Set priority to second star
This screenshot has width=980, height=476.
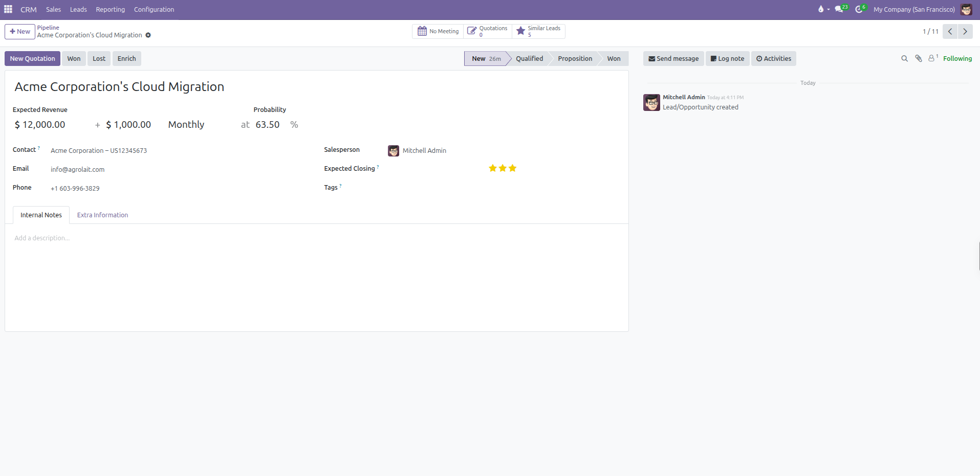(503, 168)
